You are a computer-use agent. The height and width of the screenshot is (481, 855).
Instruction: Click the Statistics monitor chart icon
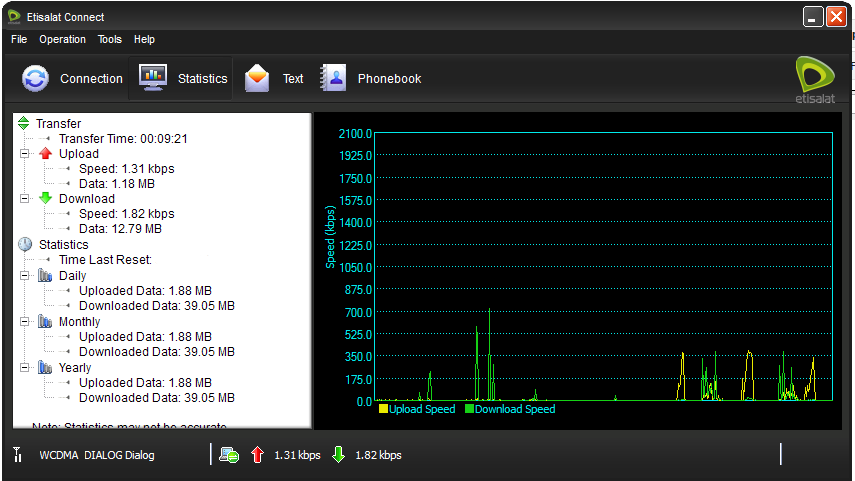(153, 78)
